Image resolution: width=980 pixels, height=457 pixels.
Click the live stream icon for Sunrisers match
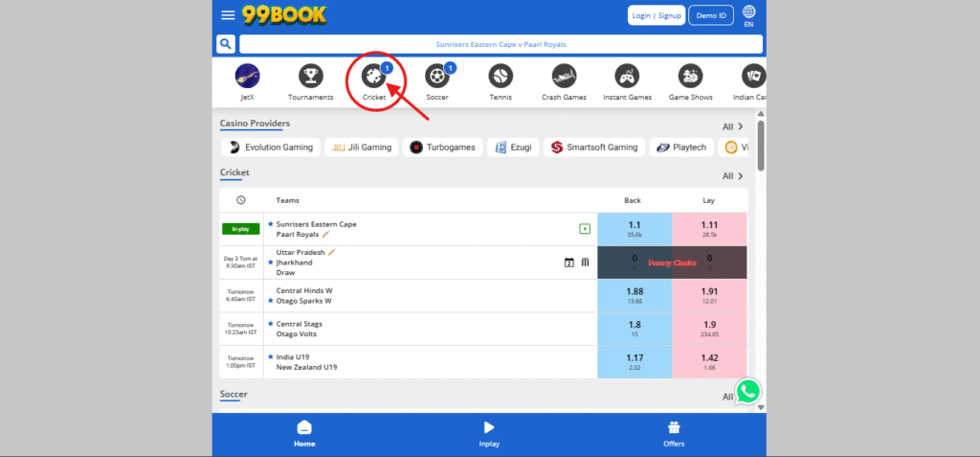pyautogui.click(x=585, y=229)
